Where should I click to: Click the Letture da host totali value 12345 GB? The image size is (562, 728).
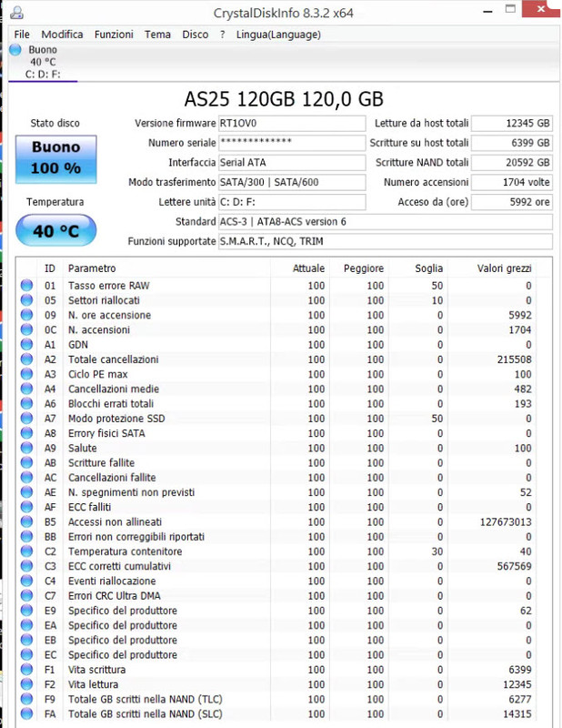[x=512, y=124]
